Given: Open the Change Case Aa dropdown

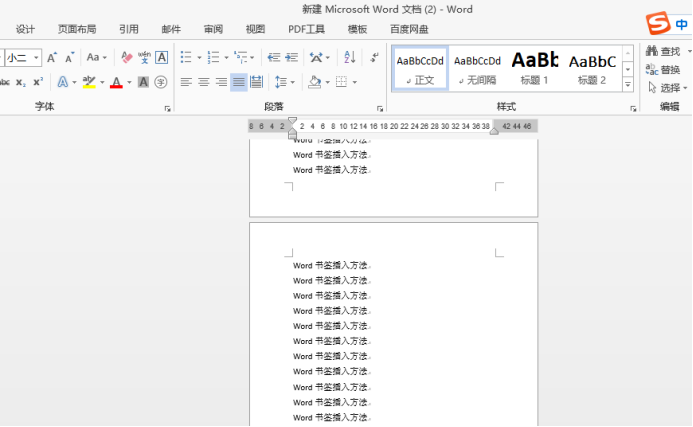Looking at the screenshot, I should pyautogui.click(x=97, y=57).
